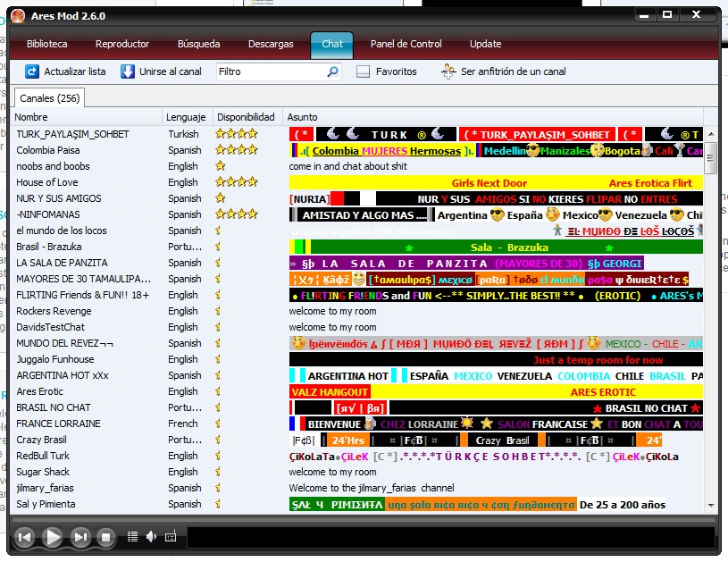Toggle the Favoritos checkbox
This screenshot has height=562, width=728.
(363, 71)
